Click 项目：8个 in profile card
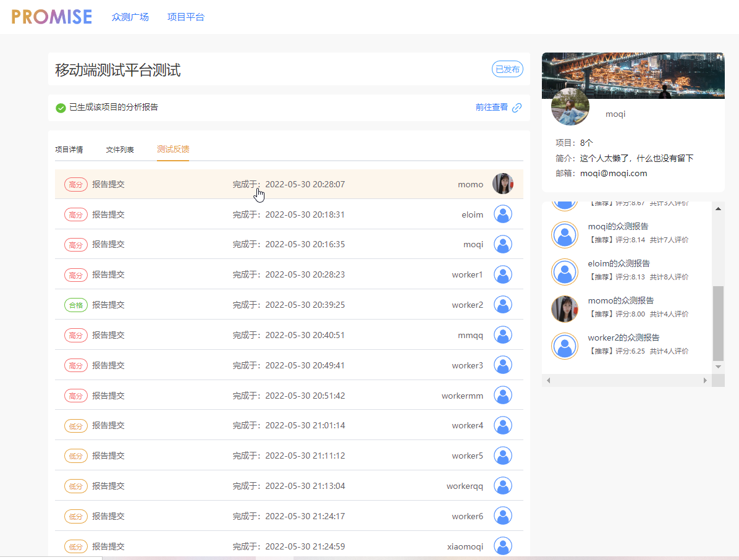This screenshot has width=739, height=560. pos(574,143)
